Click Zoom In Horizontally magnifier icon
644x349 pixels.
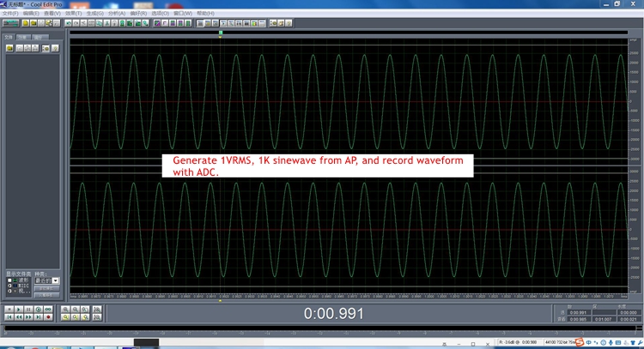[64, 309]
